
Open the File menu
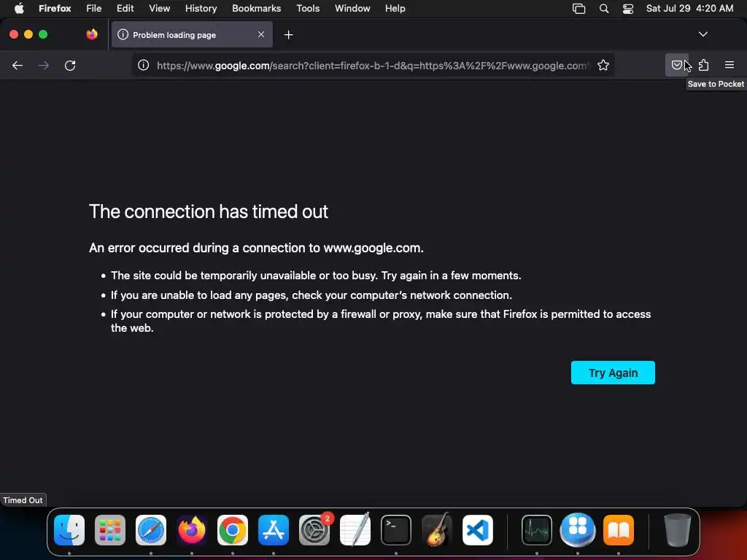(x=94, y=8)
